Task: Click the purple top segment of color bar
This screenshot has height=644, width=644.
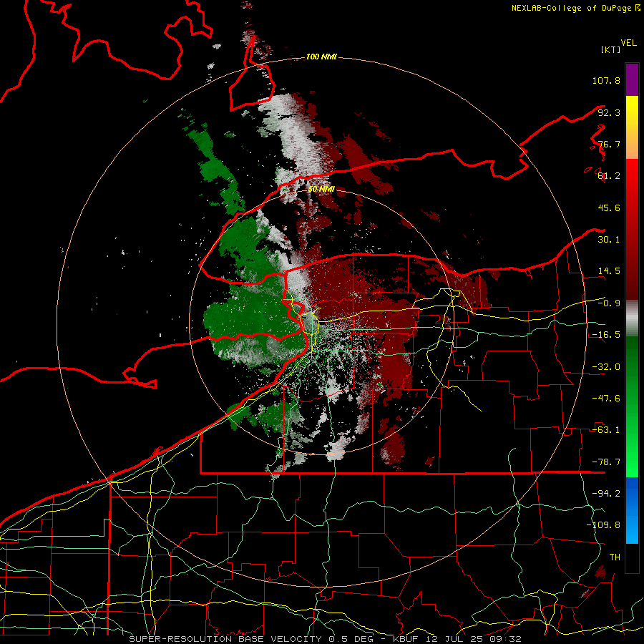Action: click(632, 79)
